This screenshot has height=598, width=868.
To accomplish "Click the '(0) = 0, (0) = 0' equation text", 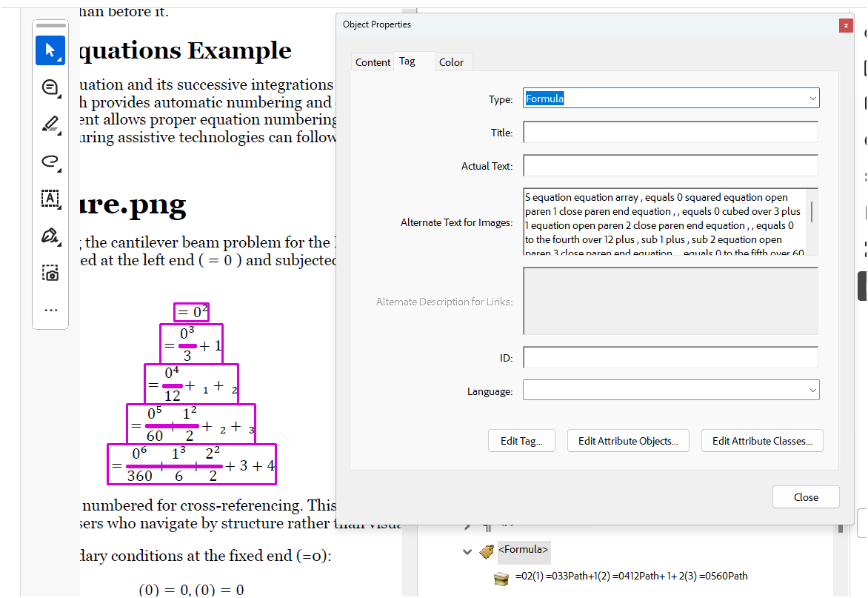I will [192, 590].
